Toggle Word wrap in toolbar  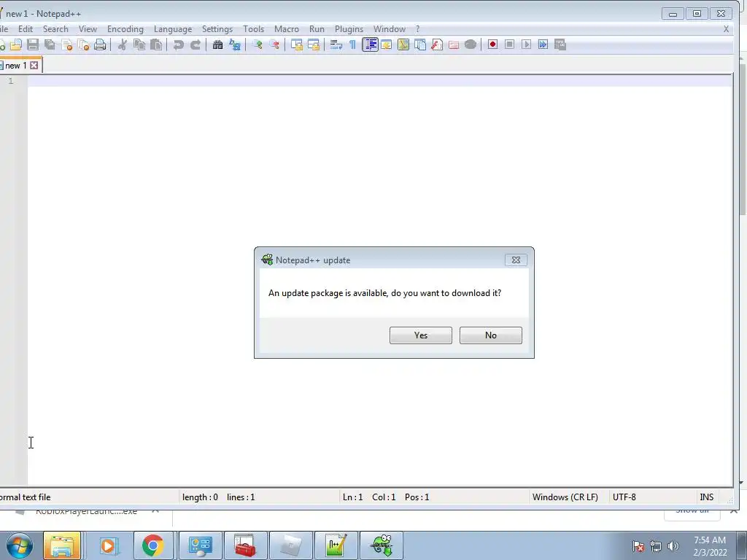coord(336,44)
